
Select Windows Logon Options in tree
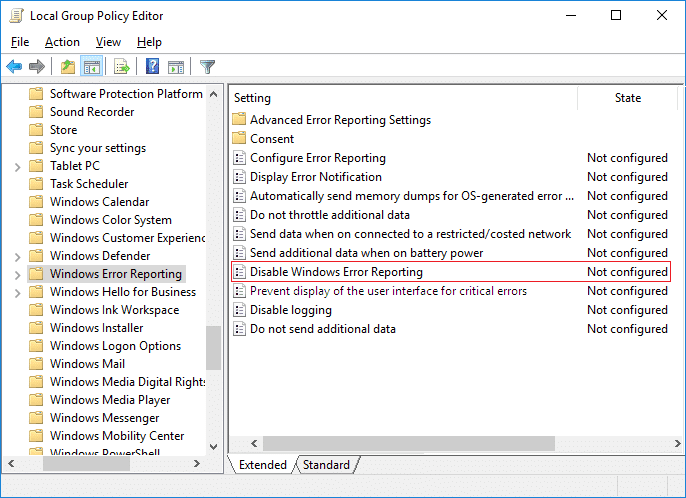(115, 346)
